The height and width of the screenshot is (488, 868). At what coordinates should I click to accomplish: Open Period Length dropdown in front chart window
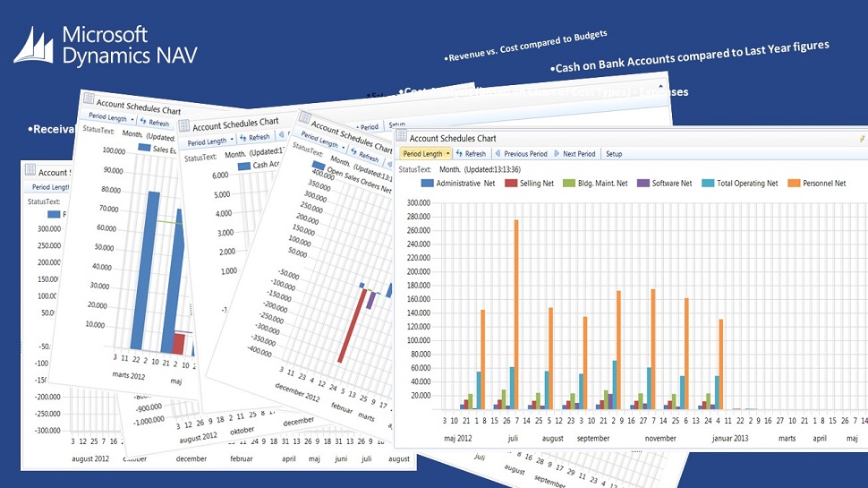click(x=426, y=153)
